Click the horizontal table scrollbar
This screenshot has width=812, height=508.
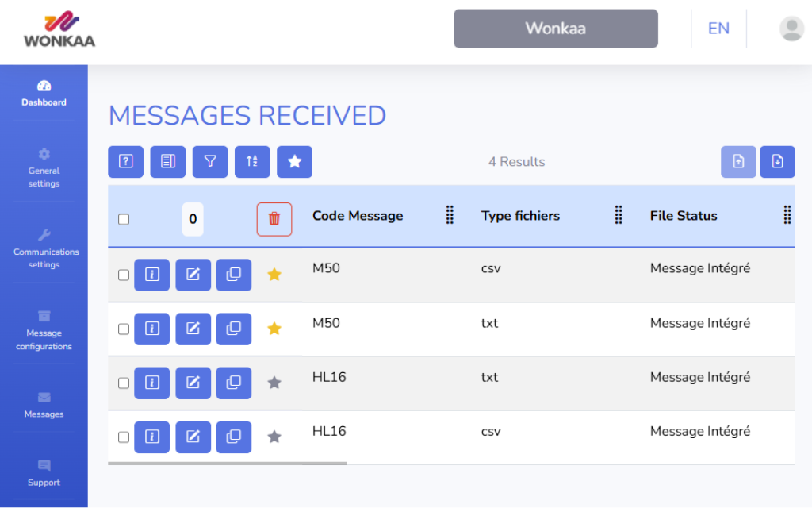228,464
